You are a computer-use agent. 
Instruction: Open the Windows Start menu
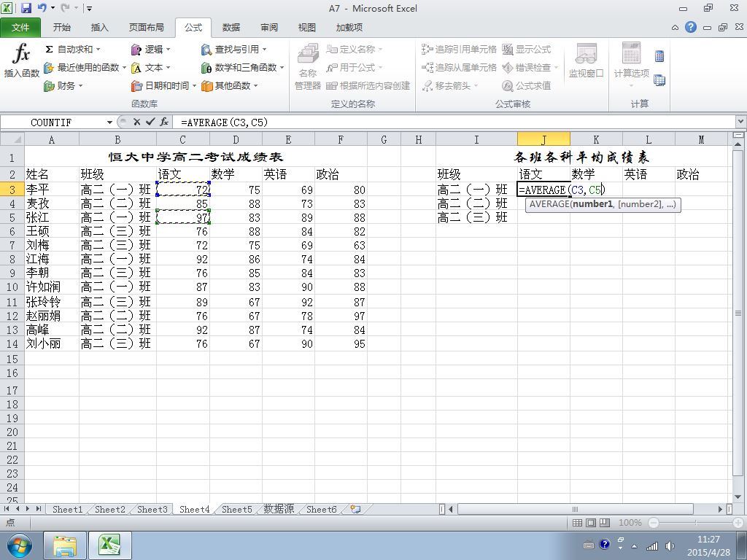[18, 546]
